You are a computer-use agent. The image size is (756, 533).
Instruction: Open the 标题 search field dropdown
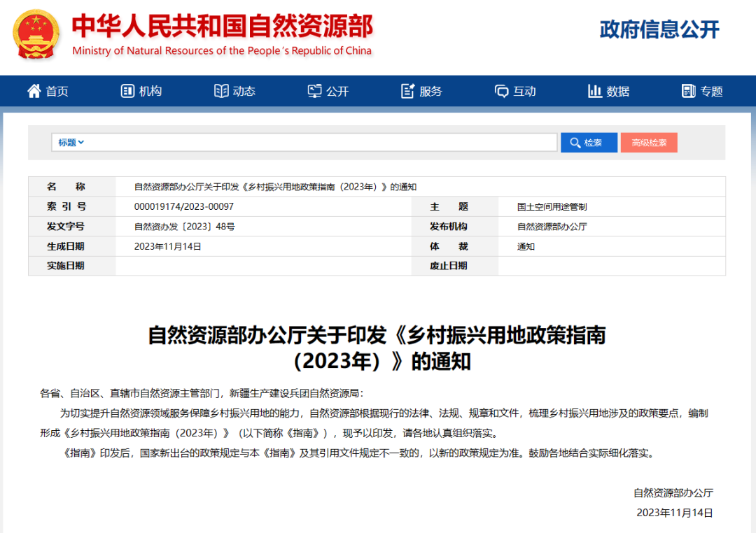69,142
